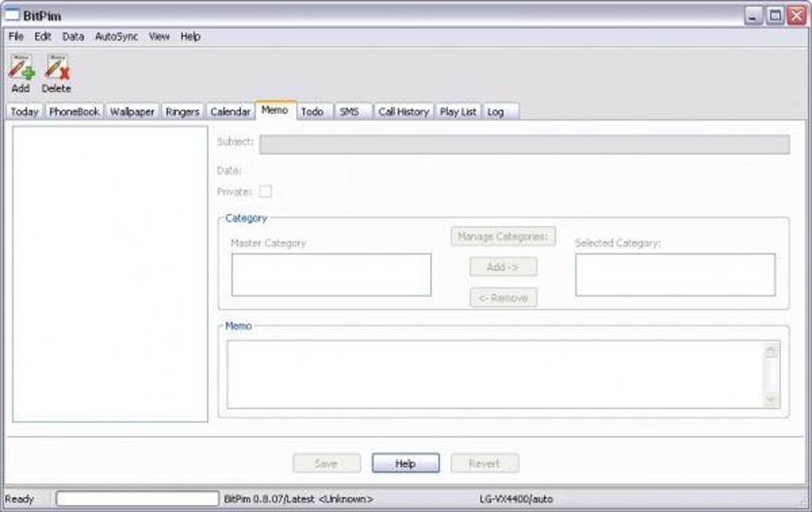Image resolution: width=812 pixels, height=512 pixels.
Task: Click the Add -> category button
Action: (503, 267)
